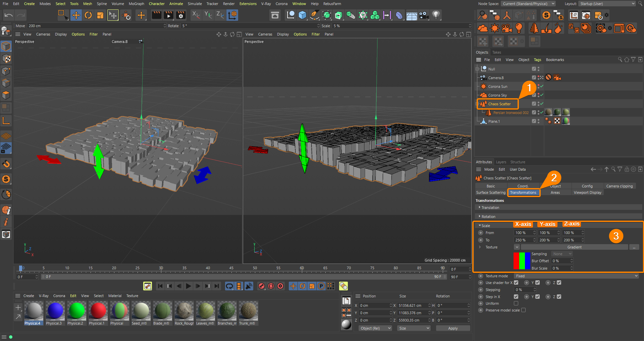Select the Rotate tool in top toolbar
Viewport: 644px width, 341px height.
click(x=88, y=15)
